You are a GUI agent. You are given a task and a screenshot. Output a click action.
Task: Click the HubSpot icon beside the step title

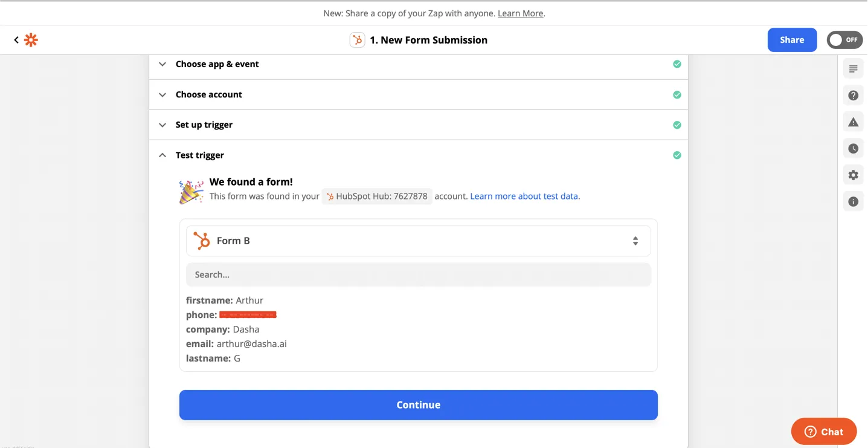pyautogui.click(x=357, y=40)
